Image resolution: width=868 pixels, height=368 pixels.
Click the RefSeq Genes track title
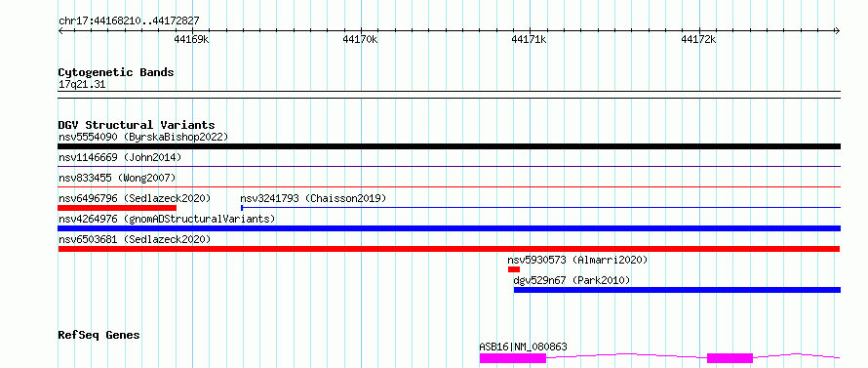pyautogui.click(x=99, y=335)
